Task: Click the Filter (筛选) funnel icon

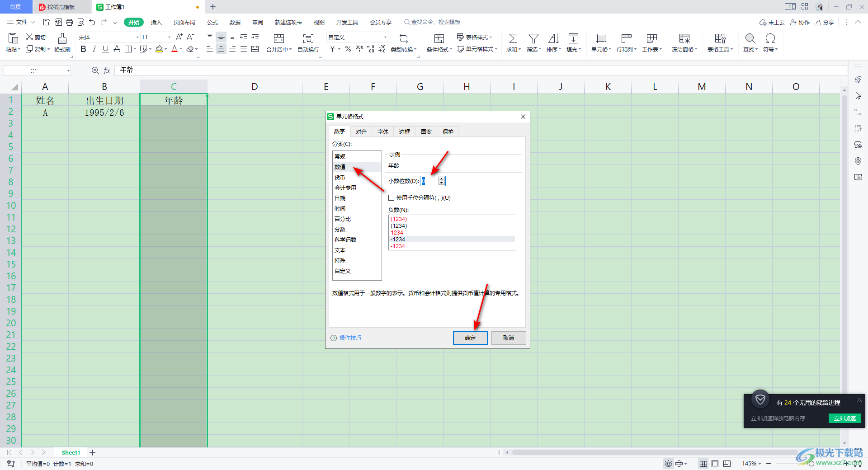Action: pos(533,38)
